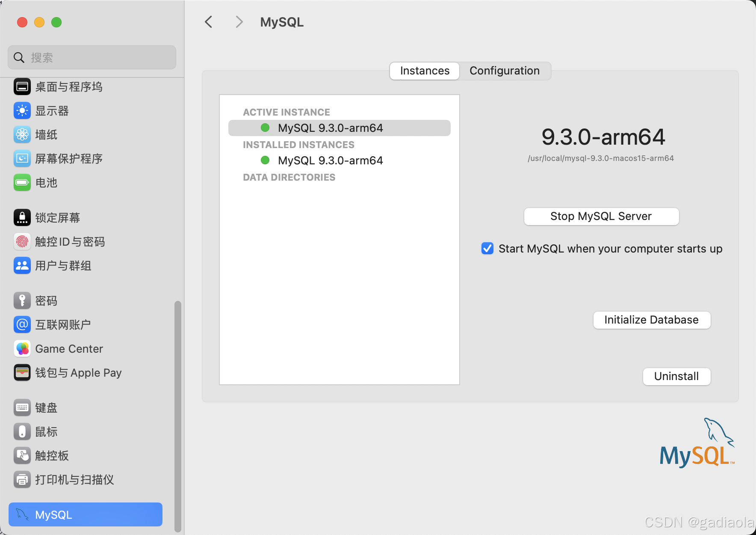Click the red close window button
Image resolution: width=756 pixels, height=535 pixels.
pyautogui.click(x=22, y=22)
